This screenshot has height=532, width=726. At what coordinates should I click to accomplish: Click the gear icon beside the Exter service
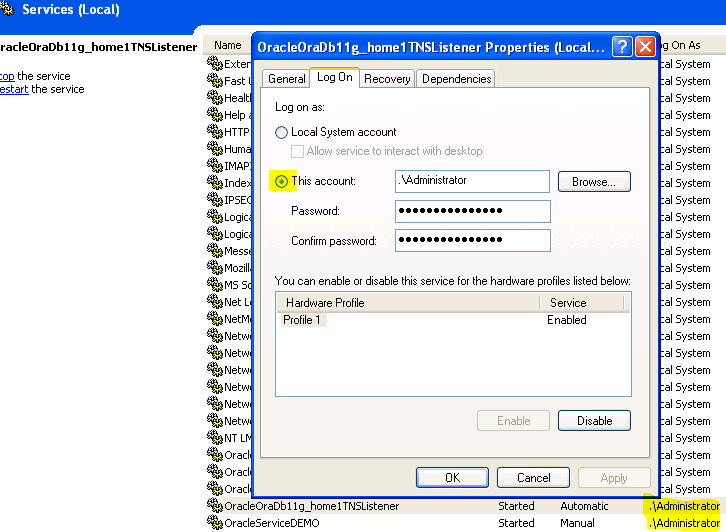(x=215, y=63)
